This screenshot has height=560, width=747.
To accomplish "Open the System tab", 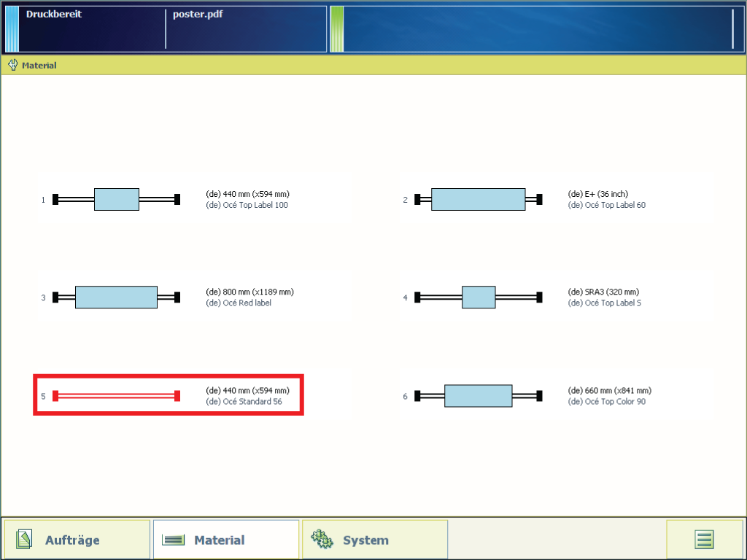I will click(x=375, y=540).
